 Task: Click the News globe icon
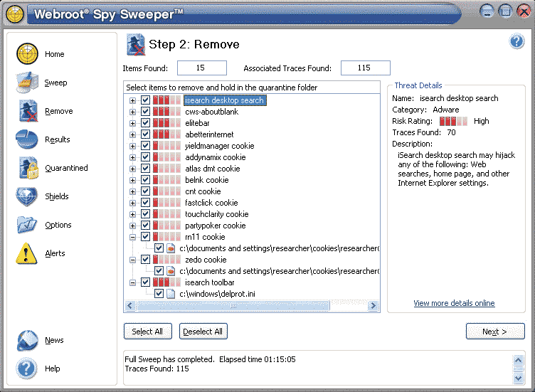tap(27, 340)
